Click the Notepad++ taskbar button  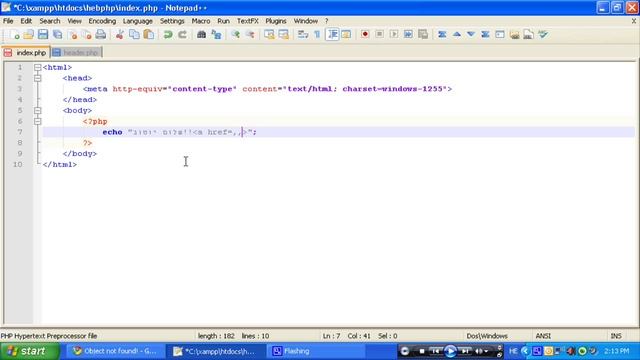point(216,351)
